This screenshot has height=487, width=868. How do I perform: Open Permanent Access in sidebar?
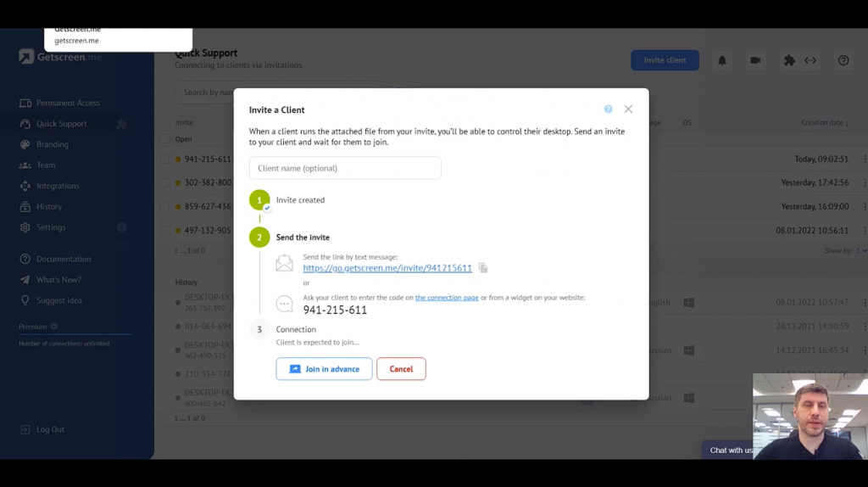(x=68, y=103)
